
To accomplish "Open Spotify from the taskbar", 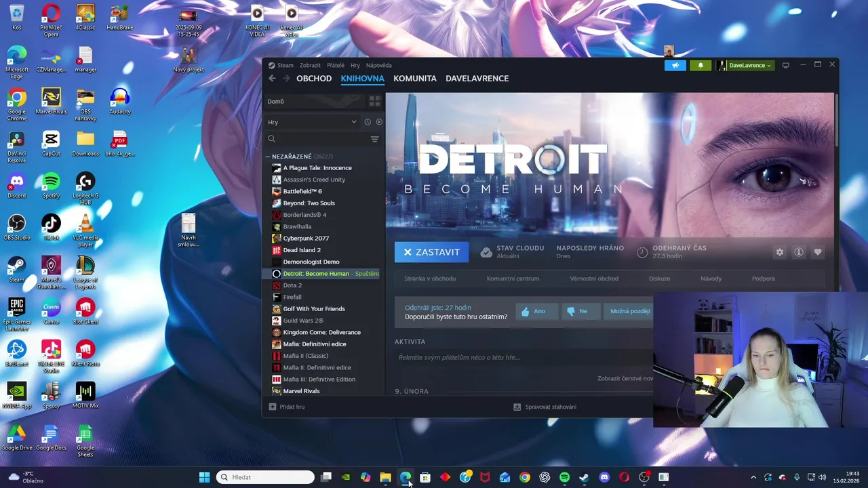I will point(564,477).
